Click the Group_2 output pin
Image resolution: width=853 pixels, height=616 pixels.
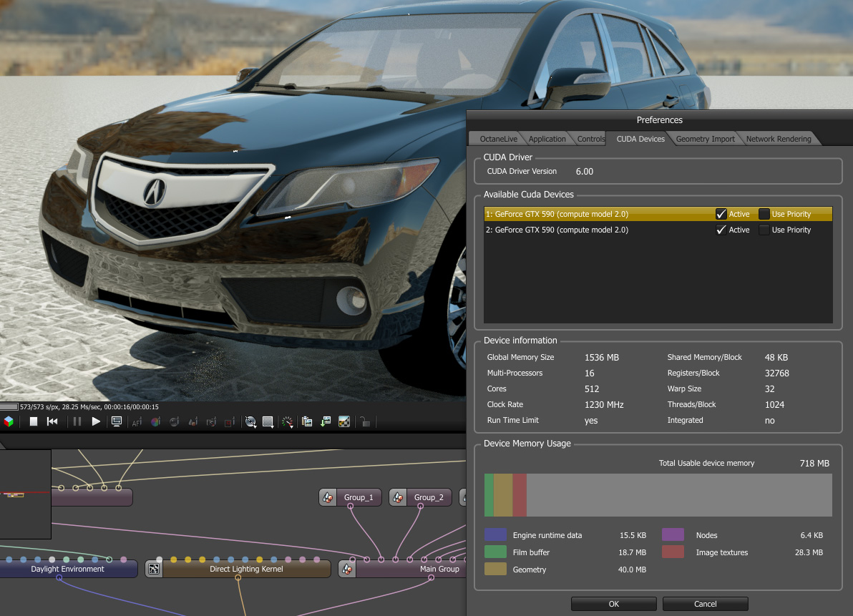421,506
